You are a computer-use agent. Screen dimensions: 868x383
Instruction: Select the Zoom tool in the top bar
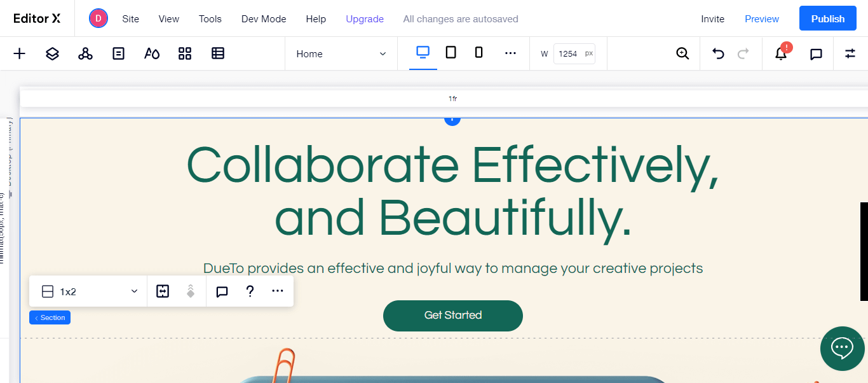coord(682,53)
